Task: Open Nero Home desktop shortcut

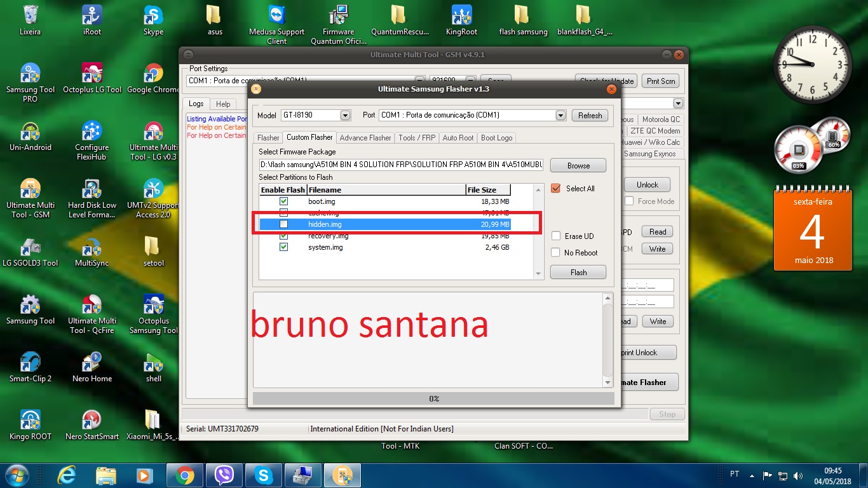Action: pyautogui.click(x=92, y=367)
